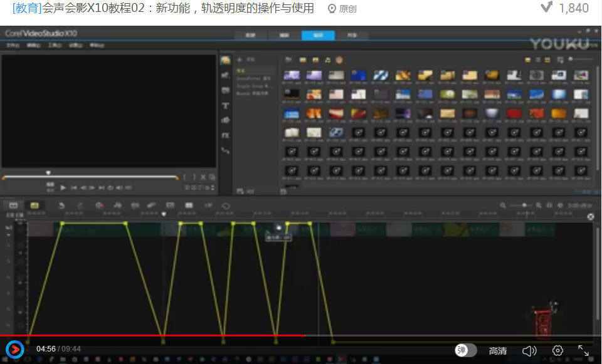Image resolution: width=602 pixels, height=364 pixels.
Task: Open the Media library panel icon
Action: [x=225, y=60]
